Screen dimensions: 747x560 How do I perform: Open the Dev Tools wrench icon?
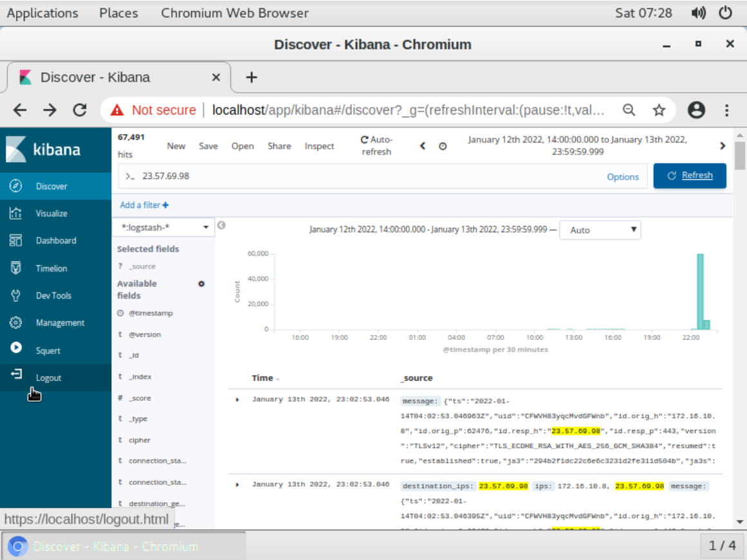click(x=15, y=295)
